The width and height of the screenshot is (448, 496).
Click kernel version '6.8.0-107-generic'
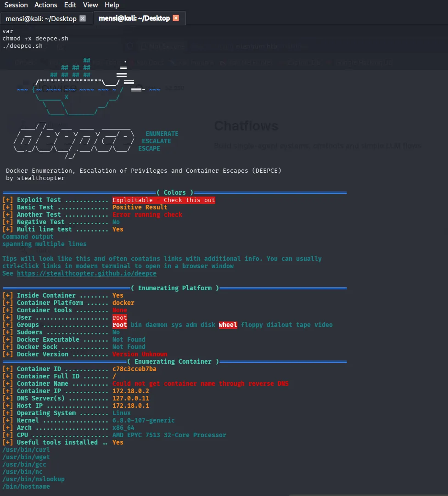pos(144,420)
